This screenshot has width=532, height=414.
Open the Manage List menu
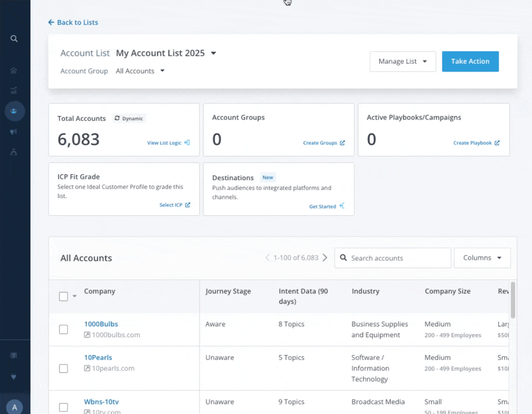[403, 62]
